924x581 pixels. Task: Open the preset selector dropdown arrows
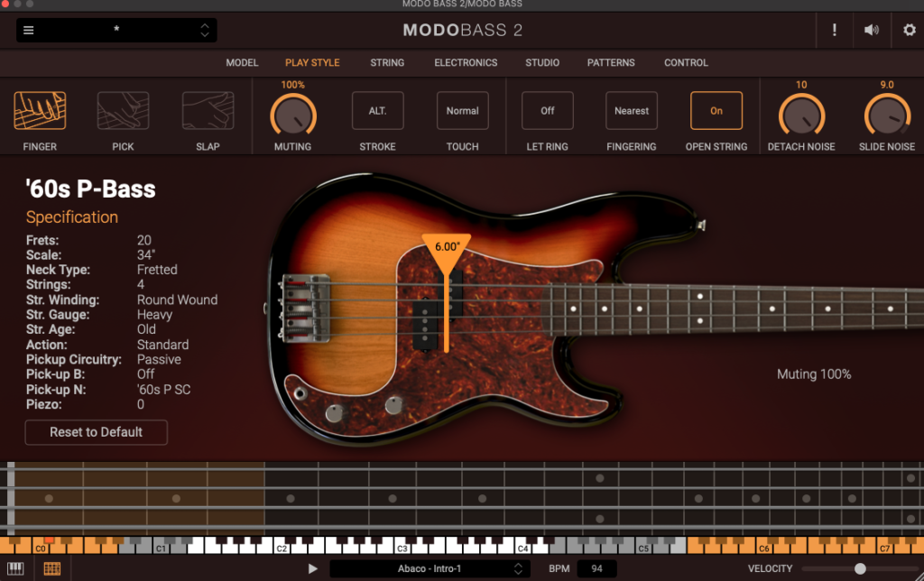(x=205, y=31)
